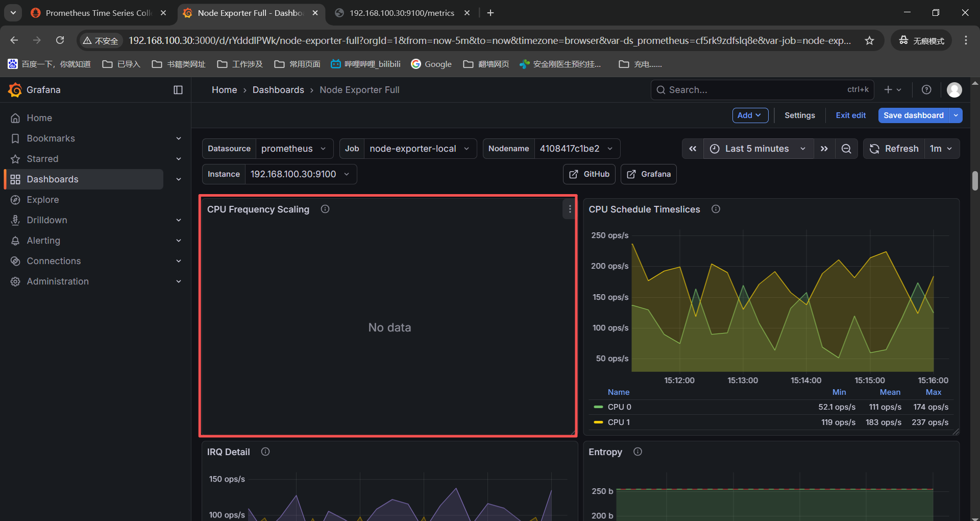Open the Instance 192.168.100.30:9100 dropdown

[x=300, y=174]
